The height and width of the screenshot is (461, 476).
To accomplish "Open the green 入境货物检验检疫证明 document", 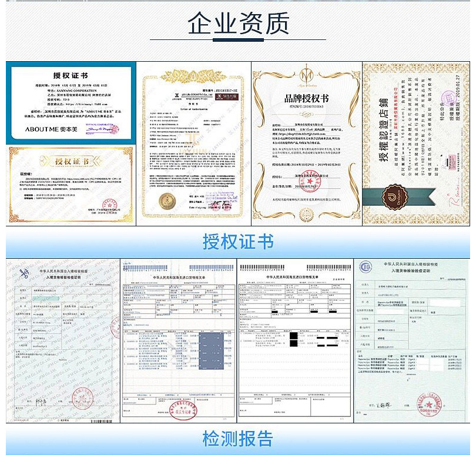I will pos(412,340).
